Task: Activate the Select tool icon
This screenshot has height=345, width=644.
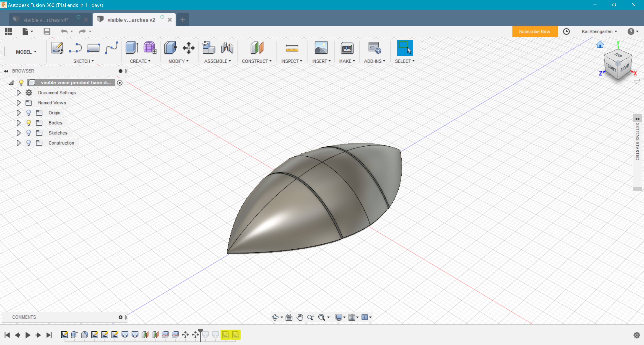Action: pos(405,48)
